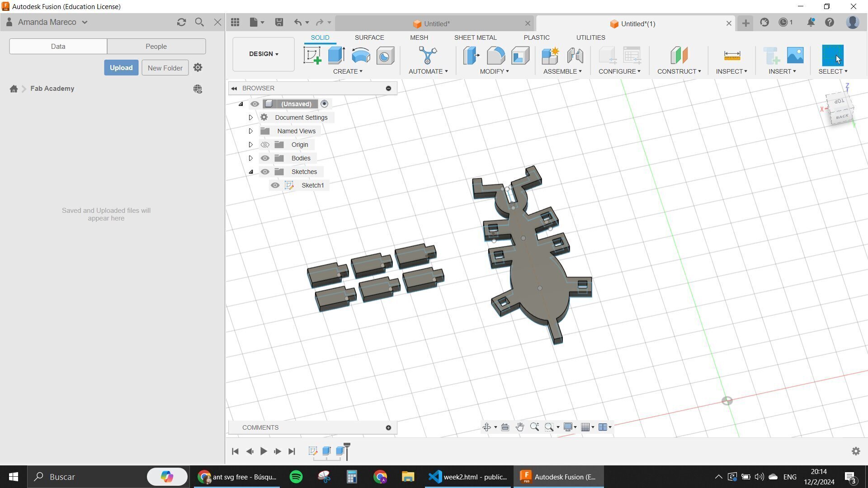868x488 pixels.
Task: Switch to the UTILITIES tab
Action: pos(590,38)
